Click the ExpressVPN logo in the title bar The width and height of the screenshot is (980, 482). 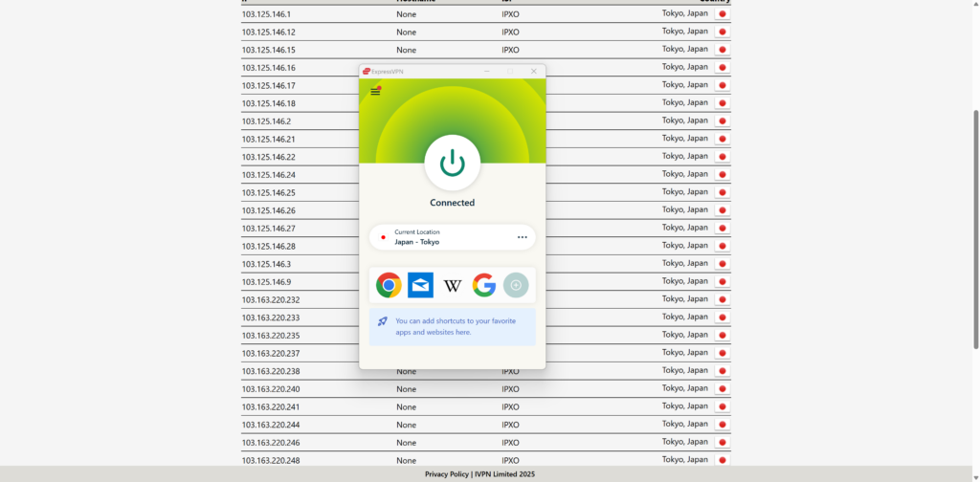click(x=367, y=71)
